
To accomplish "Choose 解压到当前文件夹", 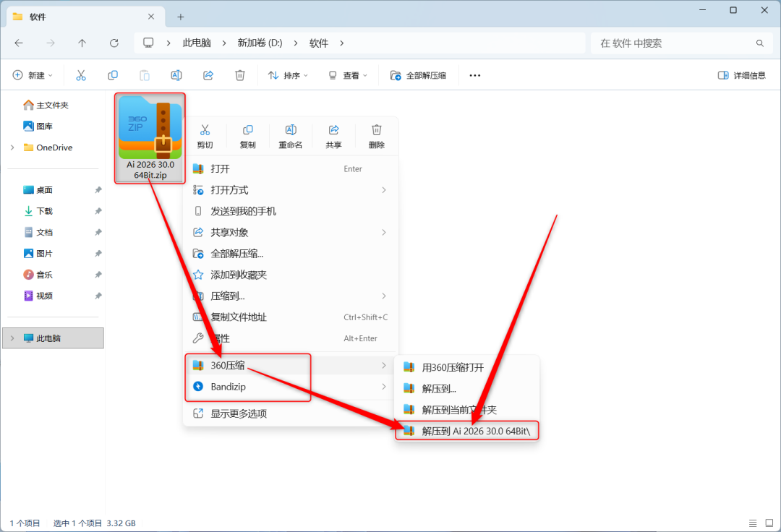I will (466, 410).
